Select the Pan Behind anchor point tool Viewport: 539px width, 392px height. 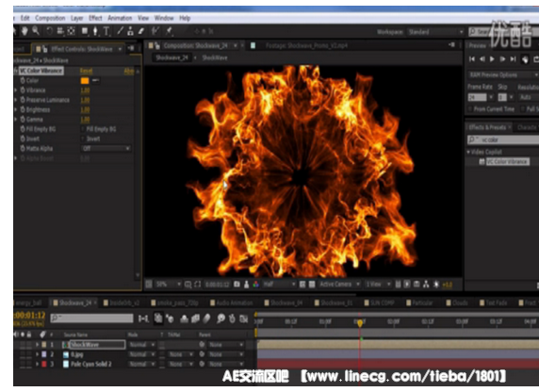click(72, 31)
